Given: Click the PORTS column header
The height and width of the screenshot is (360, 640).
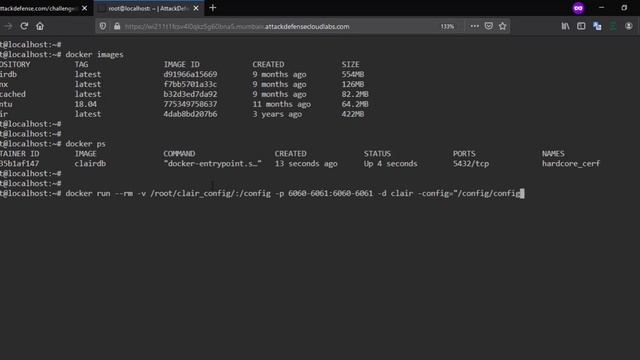Looking at the screenshot, I should click(x=464, y=154).
